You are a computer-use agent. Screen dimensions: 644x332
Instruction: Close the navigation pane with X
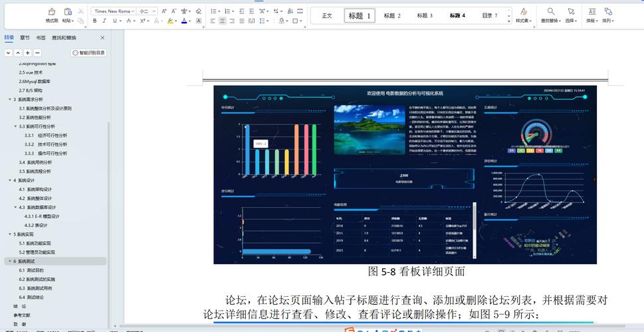point(102,38)
